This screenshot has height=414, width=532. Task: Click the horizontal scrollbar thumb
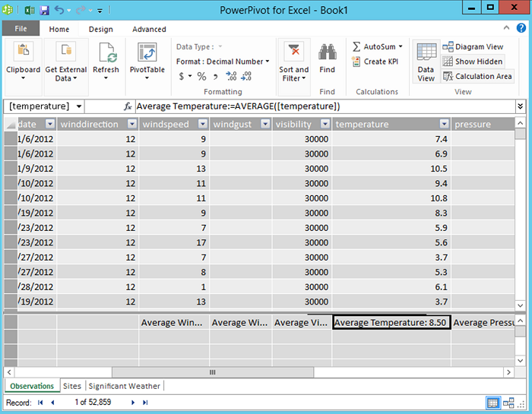(213, 372)
